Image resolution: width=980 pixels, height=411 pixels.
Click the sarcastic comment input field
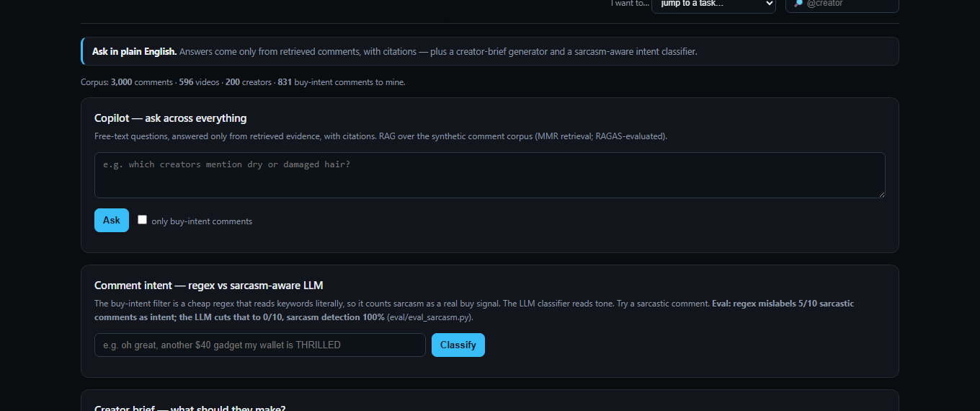click(x=260, y=345)
